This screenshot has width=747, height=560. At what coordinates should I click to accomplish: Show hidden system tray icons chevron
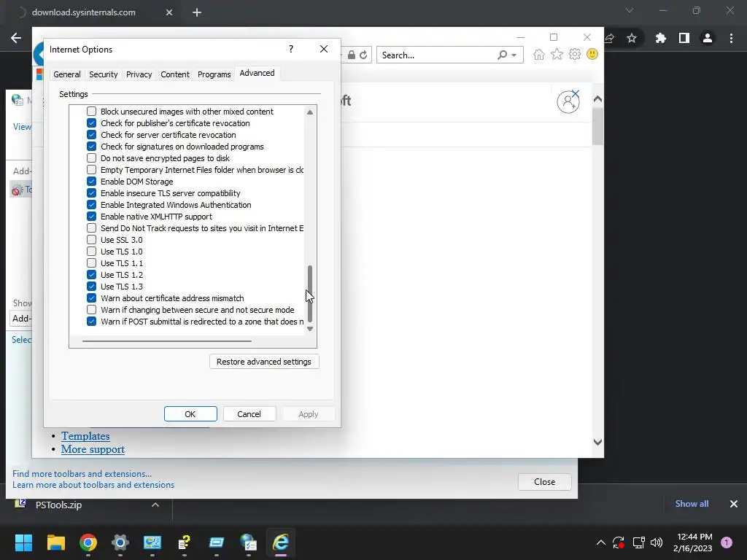(x=601, y=542)
